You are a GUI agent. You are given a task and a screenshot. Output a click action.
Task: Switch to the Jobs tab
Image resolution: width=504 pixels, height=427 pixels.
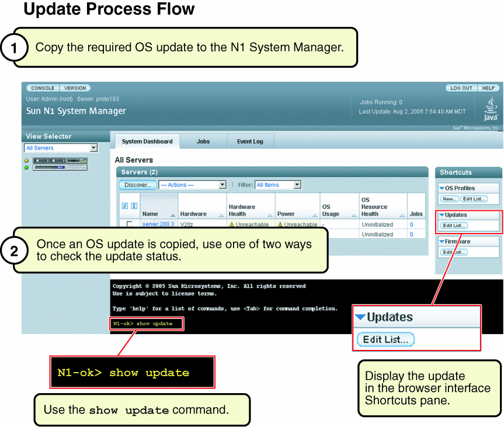203,141
